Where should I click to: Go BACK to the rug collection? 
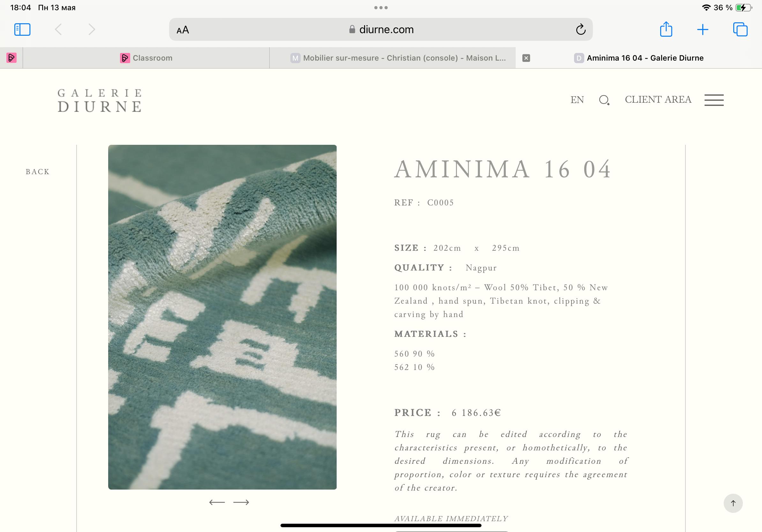(38, 172)
